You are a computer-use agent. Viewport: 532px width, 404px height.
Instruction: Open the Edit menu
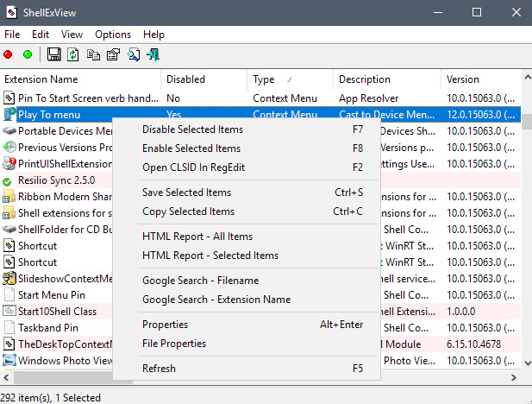(41, 35)
